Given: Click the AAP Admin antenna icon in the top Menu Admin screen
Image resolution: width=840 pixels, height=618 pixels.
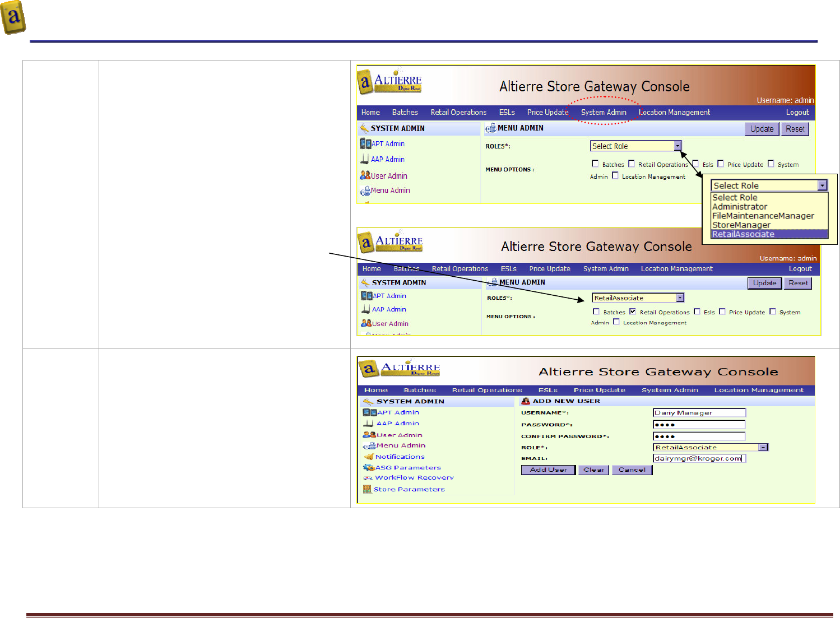Looking at the screenshot, I should pyautogui.click(x=365, y=159).
